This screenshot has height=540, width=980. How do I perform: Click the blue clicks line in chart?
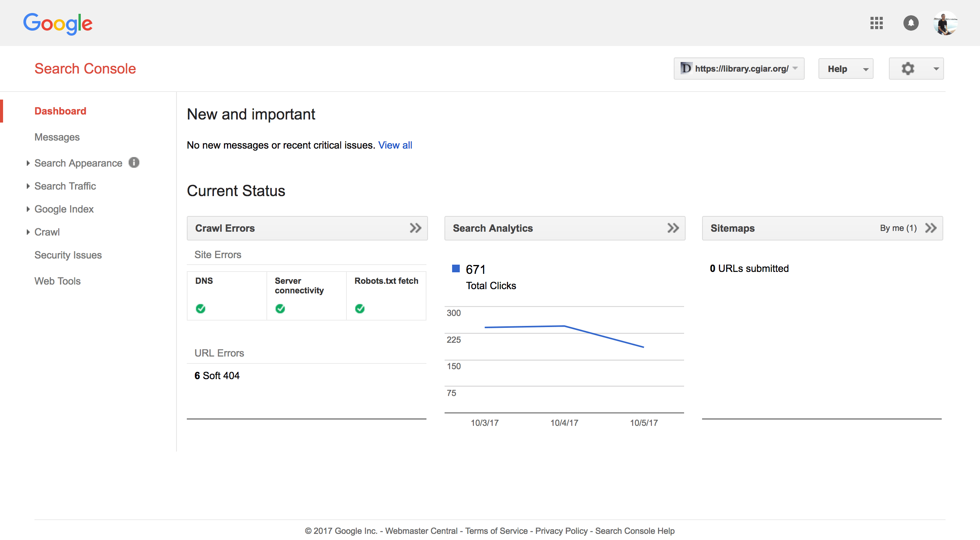(564, 326)
